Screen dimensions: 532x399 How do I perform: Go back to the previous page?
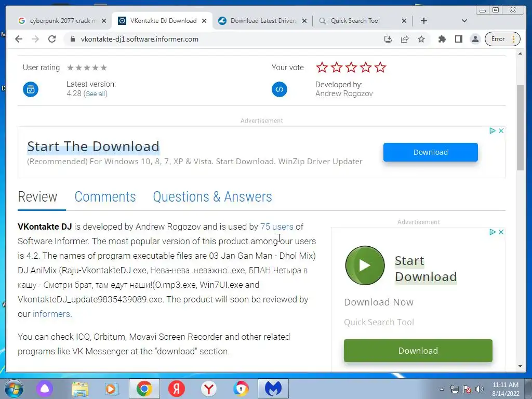point(19,39)
